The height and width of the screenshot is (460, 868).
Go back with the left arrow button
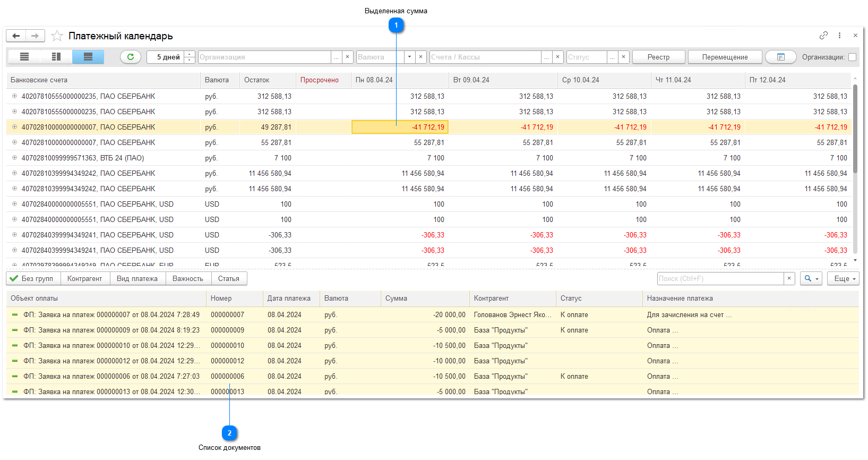click(x=16, y=36)
